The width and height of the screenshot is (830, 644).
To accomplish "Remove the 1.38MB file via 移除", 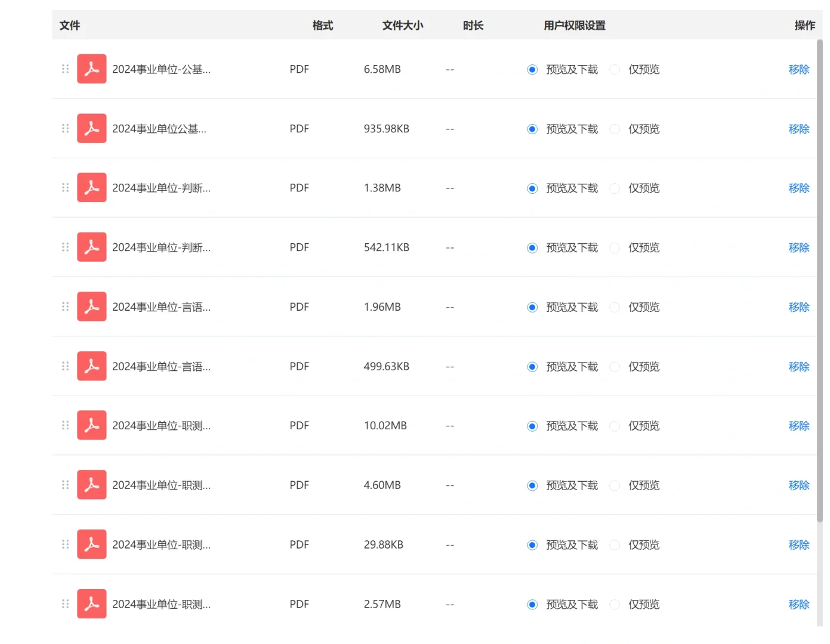I will point(799,188).
